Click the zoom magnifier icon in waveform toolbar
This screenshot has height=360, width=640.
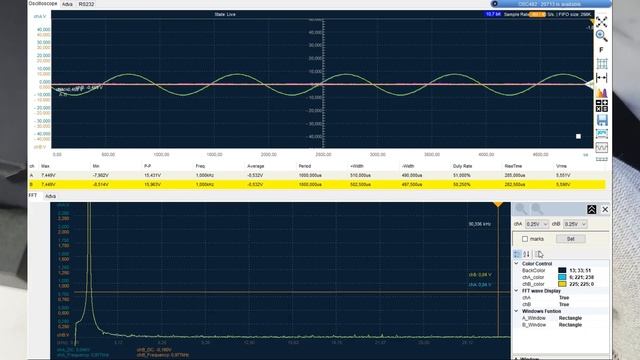coord(601,36)
